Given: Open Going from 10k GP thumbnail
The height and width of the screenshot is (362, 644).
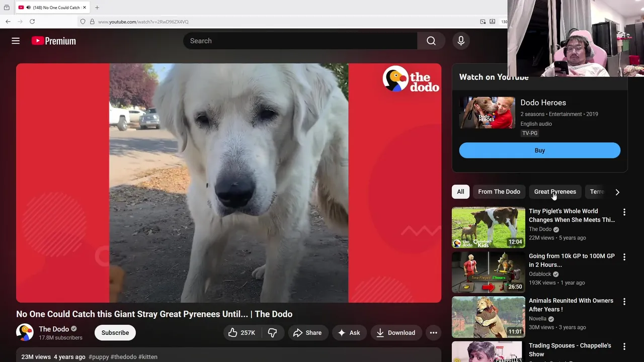Looking at the screenshot, I should 488,272.
